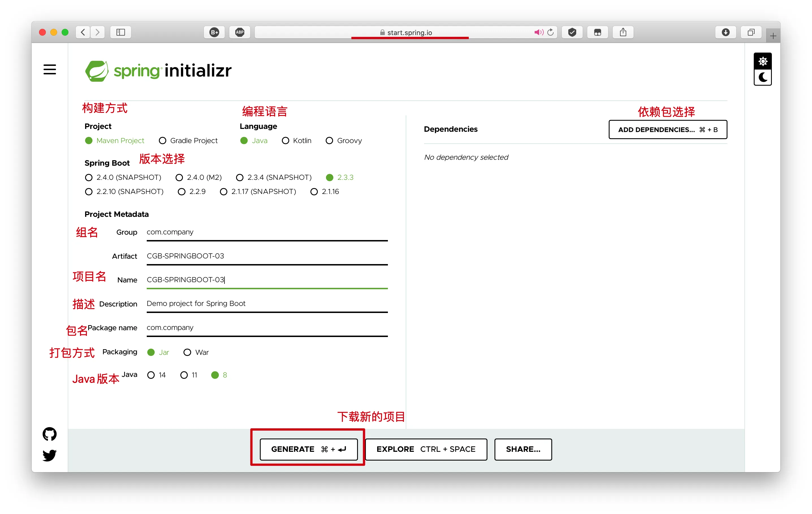812x514 pixels.
Task: Set packaging to War
Action: coord(196,352)
